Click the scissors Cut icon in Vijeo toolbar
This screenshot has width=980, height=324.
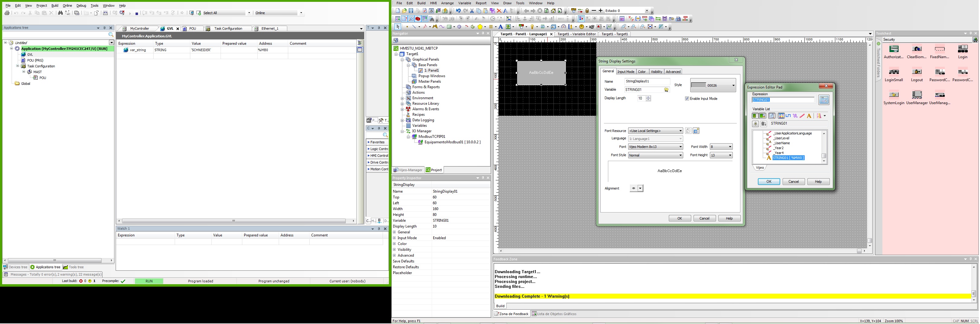click(x=472, y=11)
